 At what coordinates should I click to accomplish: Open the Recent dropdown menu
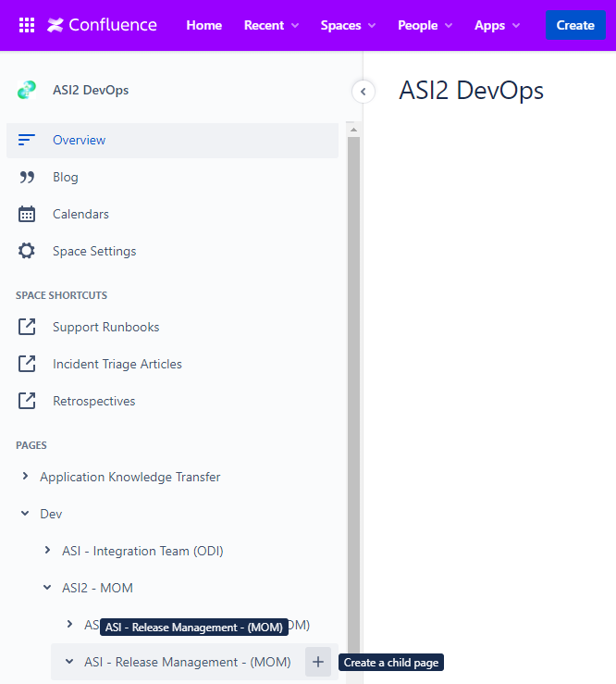(x=271, y=25)
